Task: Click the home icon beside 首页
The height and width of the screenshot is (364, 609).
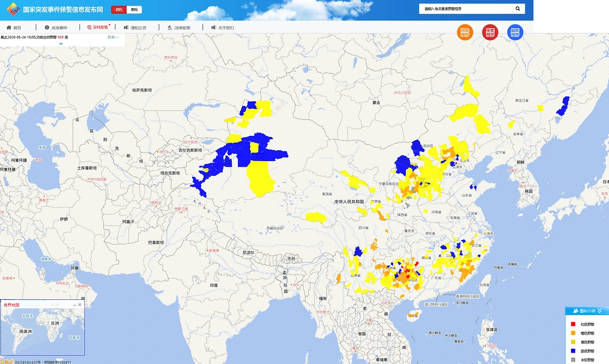Action: point(9,28)
